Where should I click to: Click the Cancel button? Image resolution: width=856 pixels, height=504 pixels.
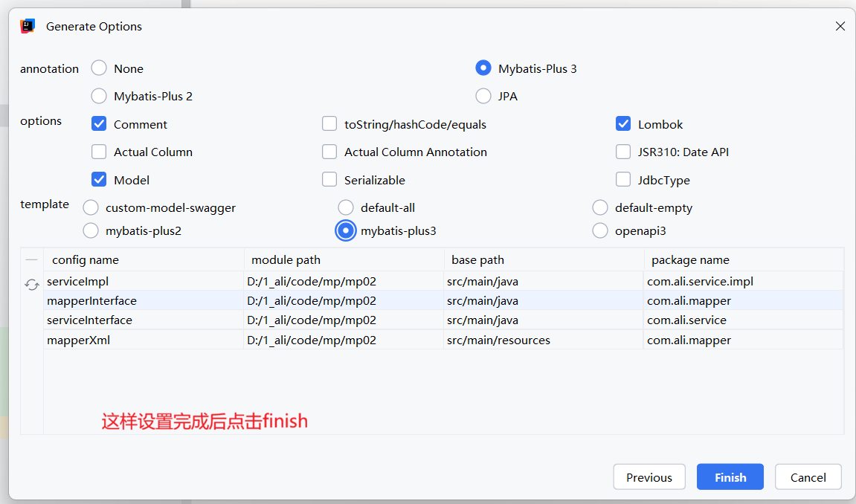click(x=808, y=477)
